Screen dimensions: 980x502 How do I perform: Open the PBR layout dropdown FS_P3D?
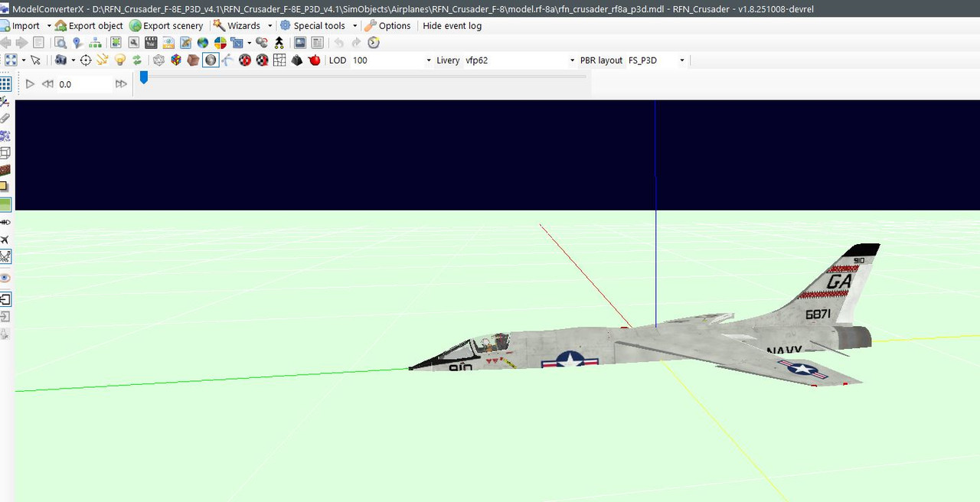click(656, 60)
